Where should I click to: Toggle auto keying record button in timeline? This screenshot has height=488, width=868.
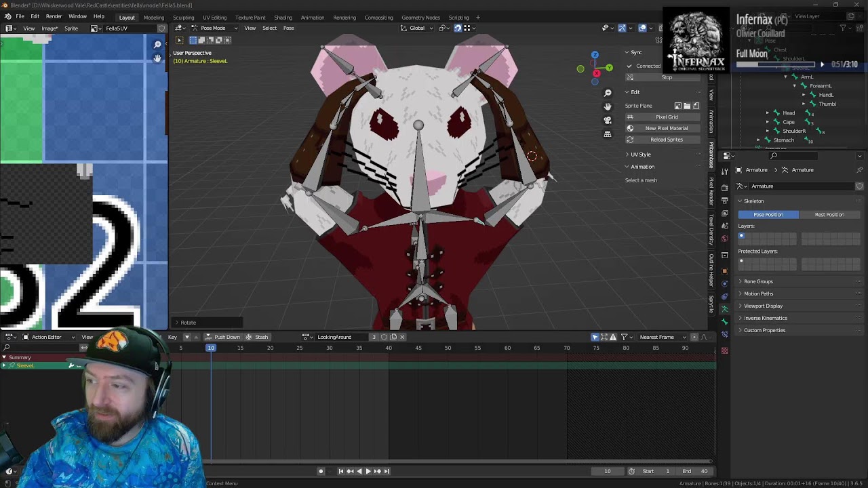tap(321, 471)
